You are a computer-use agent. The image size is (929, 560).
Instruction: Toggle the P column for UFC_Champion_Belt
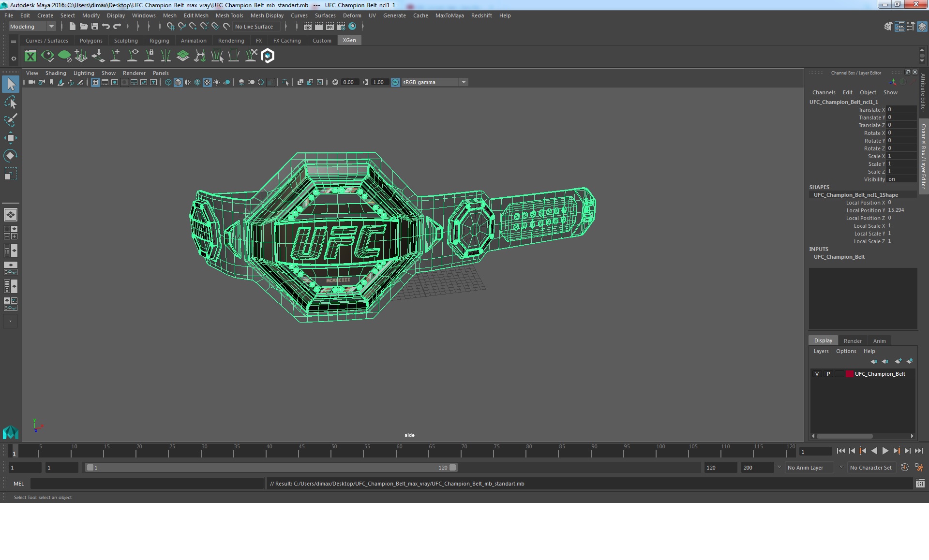click(x=827, y=373)
